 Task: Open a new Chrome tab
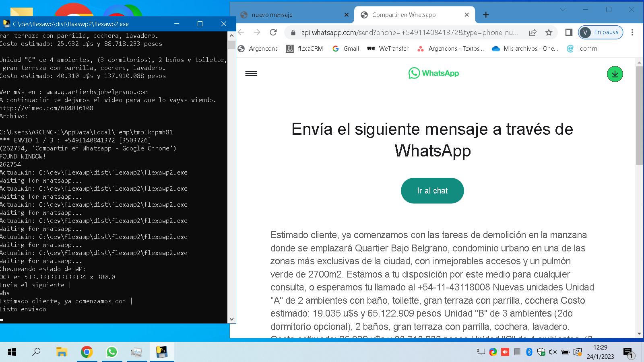(x=486, y=15)
